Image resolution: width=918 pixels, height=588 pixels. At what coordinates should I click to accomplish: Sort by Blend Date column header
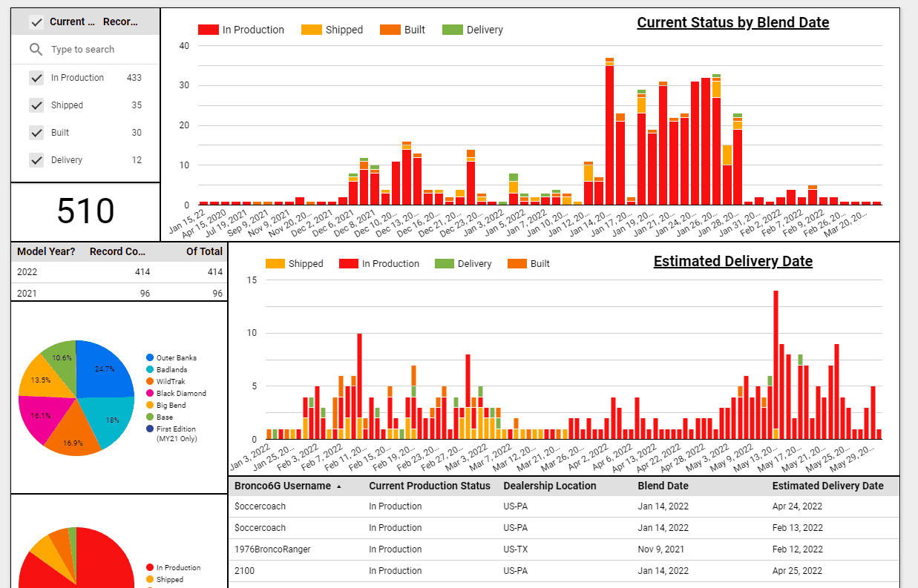pyautogui.click(x=663, y=486)
